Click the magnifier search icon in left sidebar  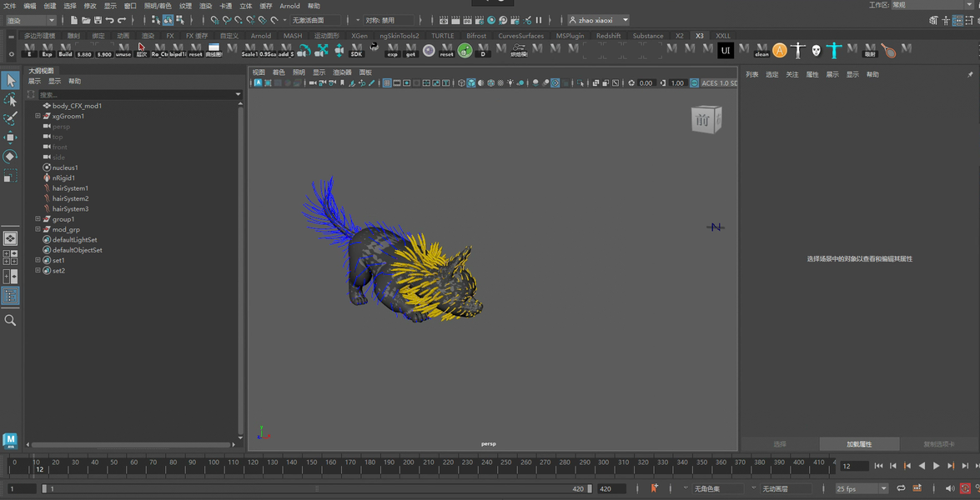[x=10, y=320]
